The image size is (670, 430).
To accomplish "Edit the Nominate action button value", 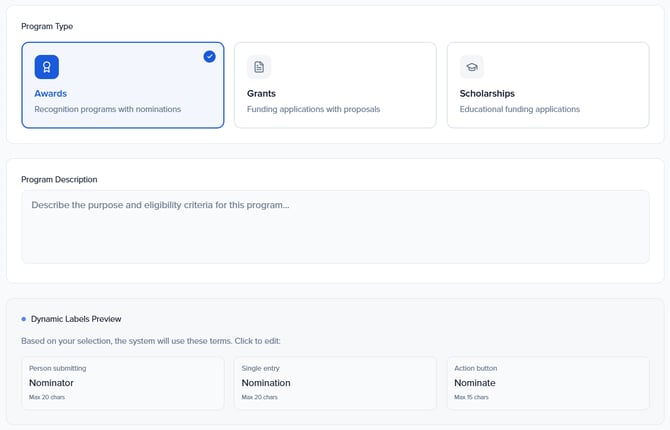I will tap(474, 383).
